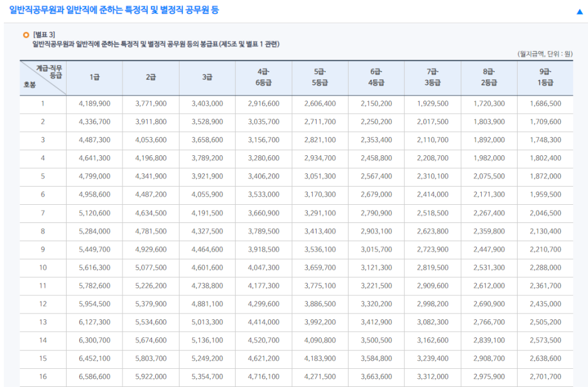
Task: Select cell value 3,992,200
Action: (320, 322)
